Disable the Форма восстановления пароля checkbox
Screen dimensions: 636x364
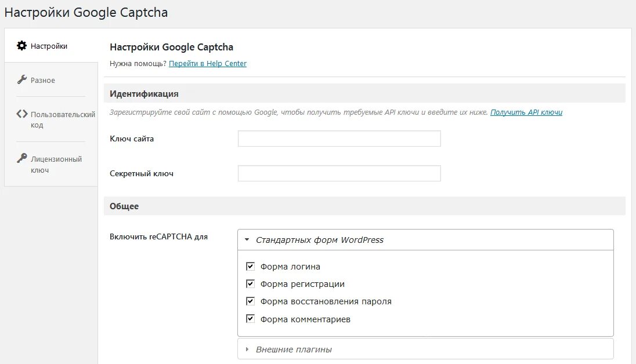pos(251,301)
